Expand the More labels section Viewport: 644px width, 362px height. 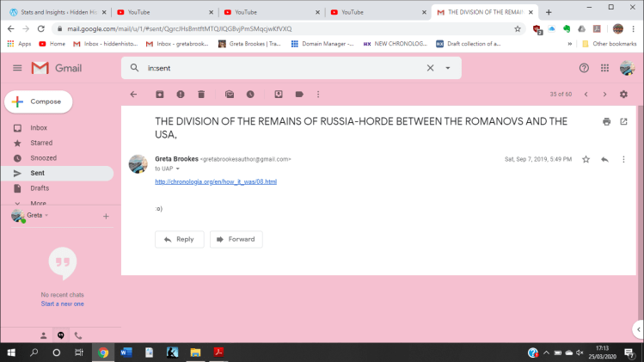click(38, 203)
